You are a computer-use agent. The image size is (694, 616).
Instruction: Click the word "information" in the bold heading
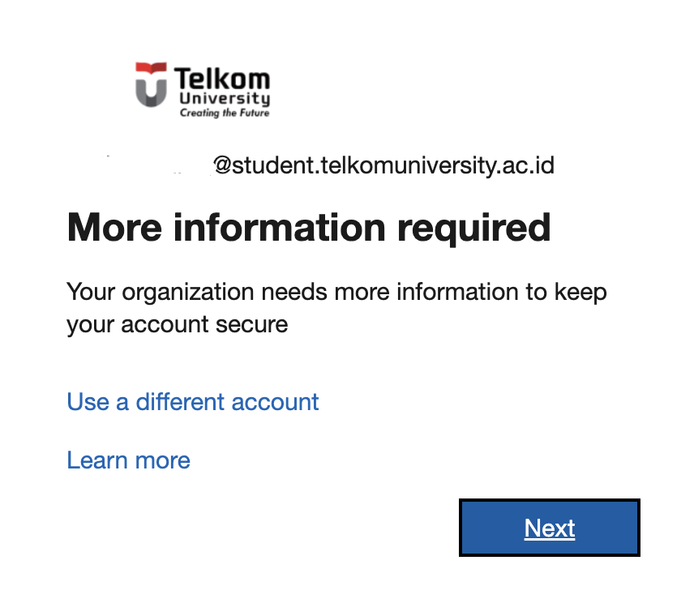(280, 228)
